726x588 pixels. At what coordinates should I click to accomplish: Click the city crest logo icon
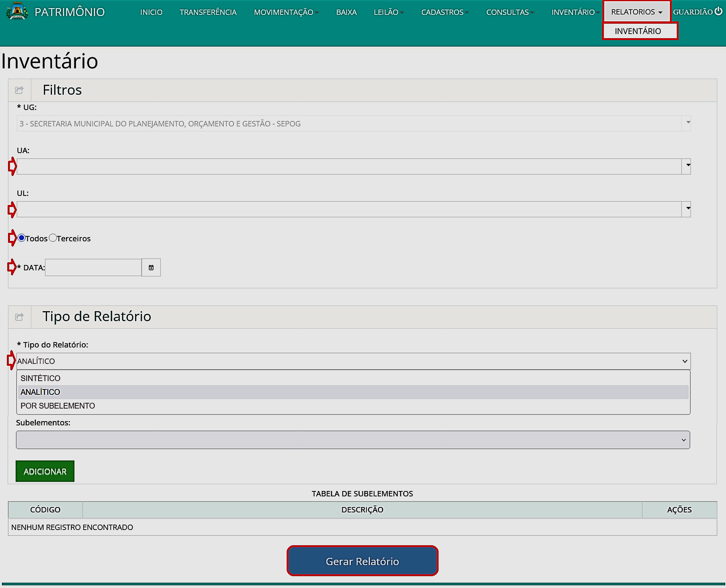tap(17, 11)
